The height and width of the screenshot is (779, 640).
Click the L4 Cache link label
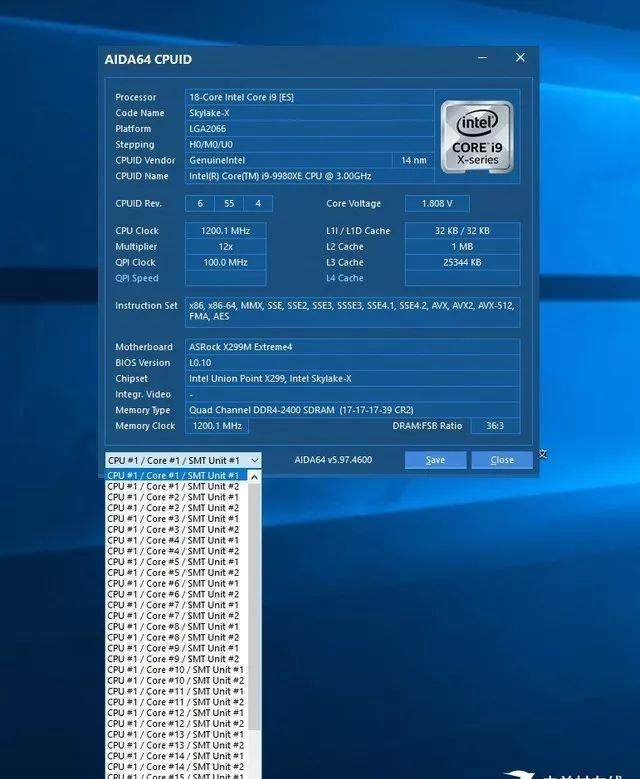click(345, 278)
